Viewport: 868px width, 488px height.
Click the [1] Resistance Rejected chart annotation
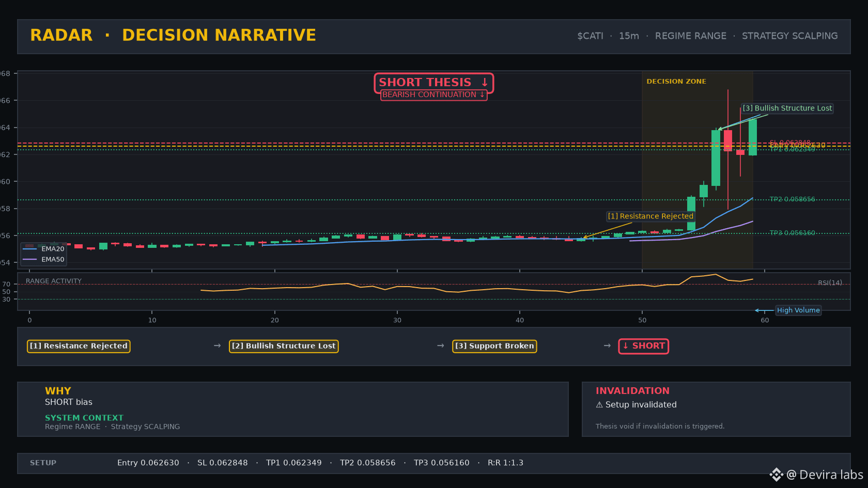point(650,216)
